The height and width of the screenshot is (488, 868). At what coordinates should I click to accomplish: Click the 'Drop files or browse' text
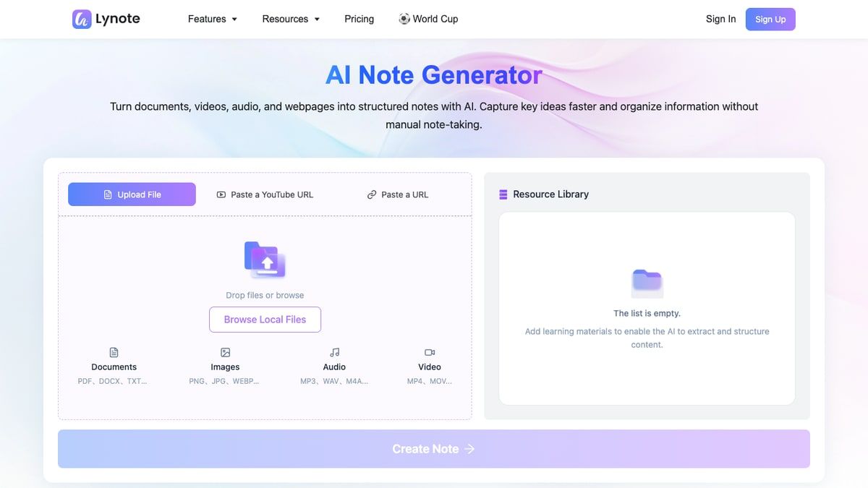[265, 295]
